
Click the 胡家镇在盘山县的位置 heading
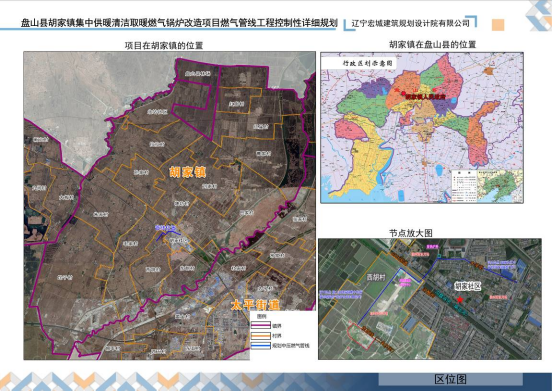[432, 44]
